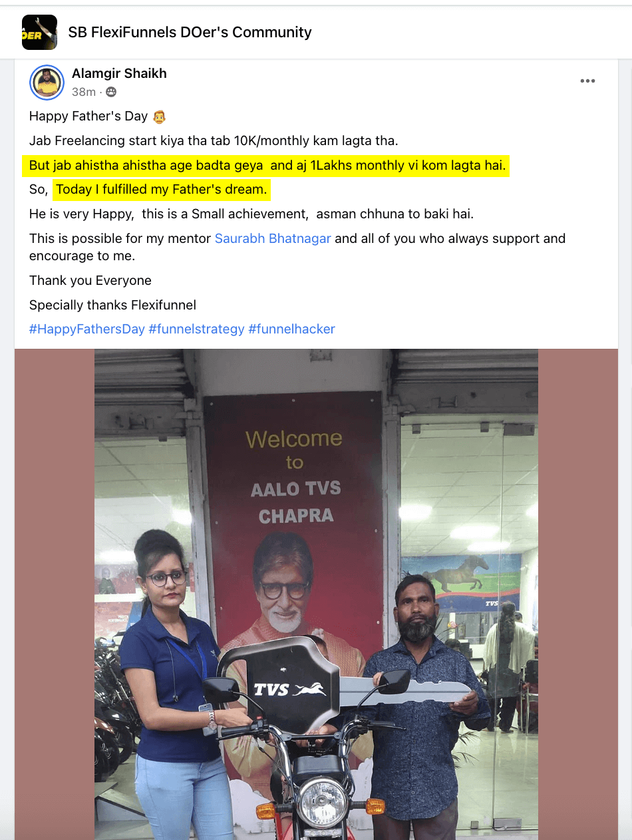Click the highlighted '1Lakhs monthly' sentence

pos(266,165)
